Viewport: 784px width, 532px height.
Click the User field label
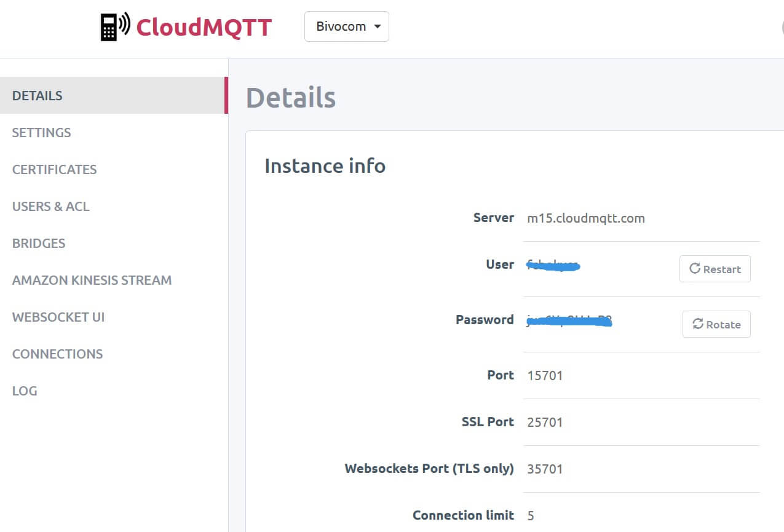pos(500,264)
